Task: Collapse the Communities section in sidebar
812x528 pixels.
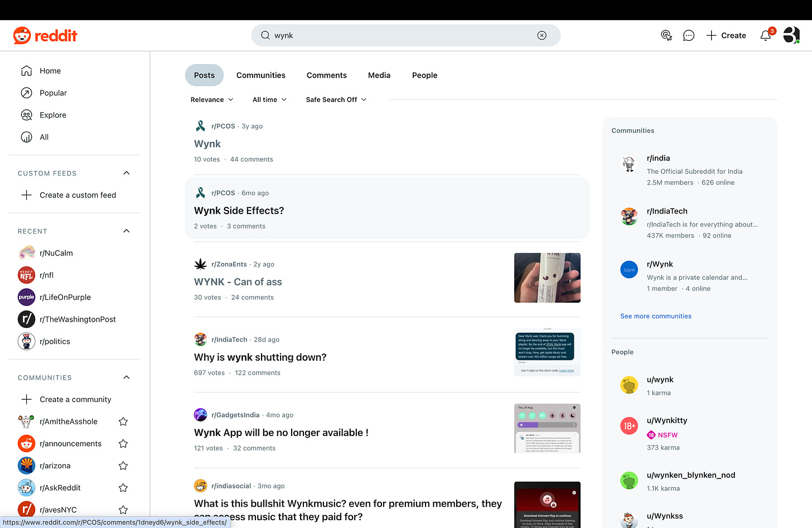Action: pos(127,377)
